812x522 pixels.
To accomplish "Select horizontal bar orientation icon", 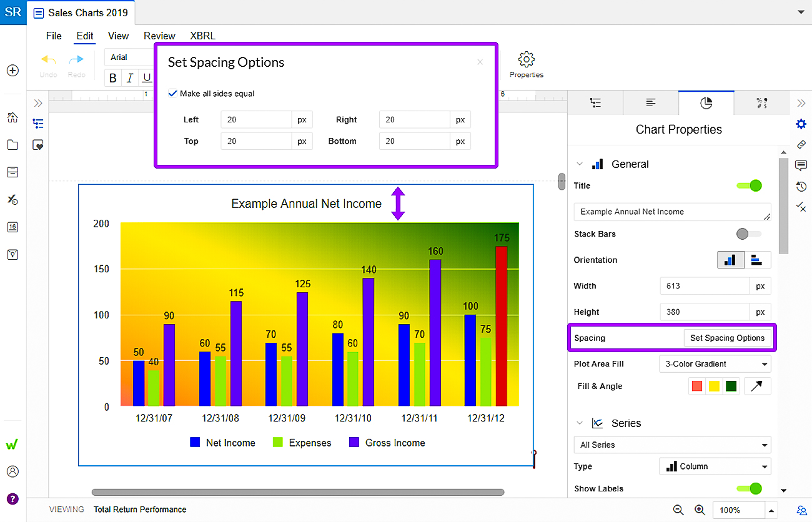I will point(757,260).
